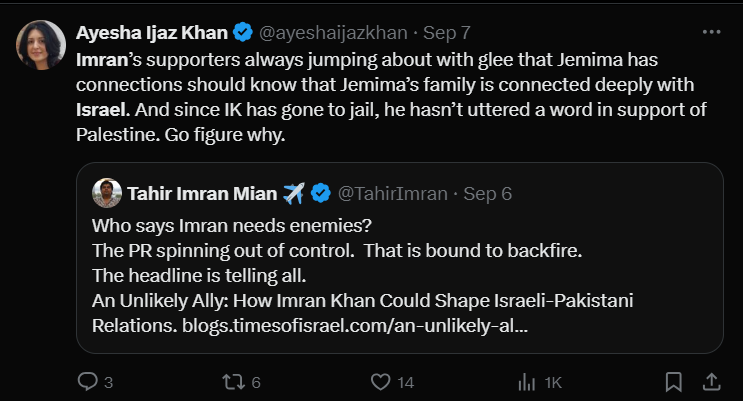This screenshot has width=743, height=401.
Task: Click the Ayesha Ijaz Khan display name
Action: point(150,33)
